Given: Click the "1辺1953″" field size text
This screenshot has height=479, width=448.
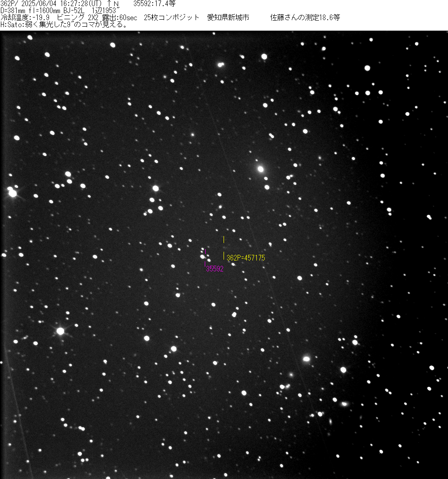Looking at the screenshot, I should [x=105, y=11].
